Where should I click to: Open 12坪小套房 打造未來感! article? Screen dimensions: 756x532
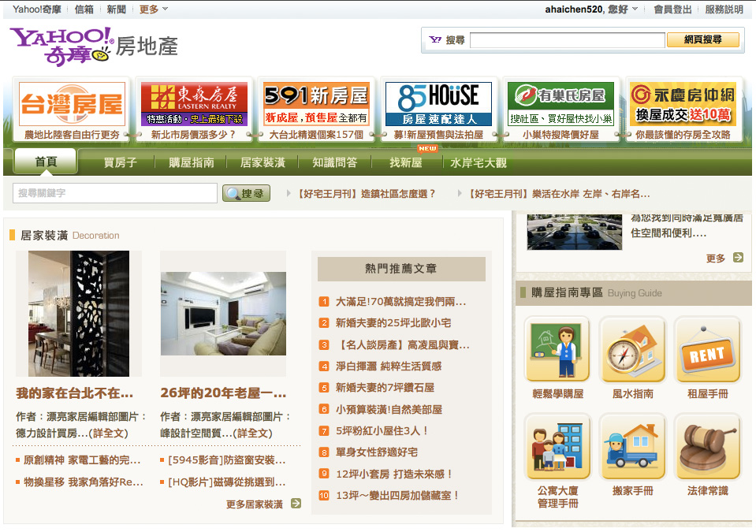(394, 474)
